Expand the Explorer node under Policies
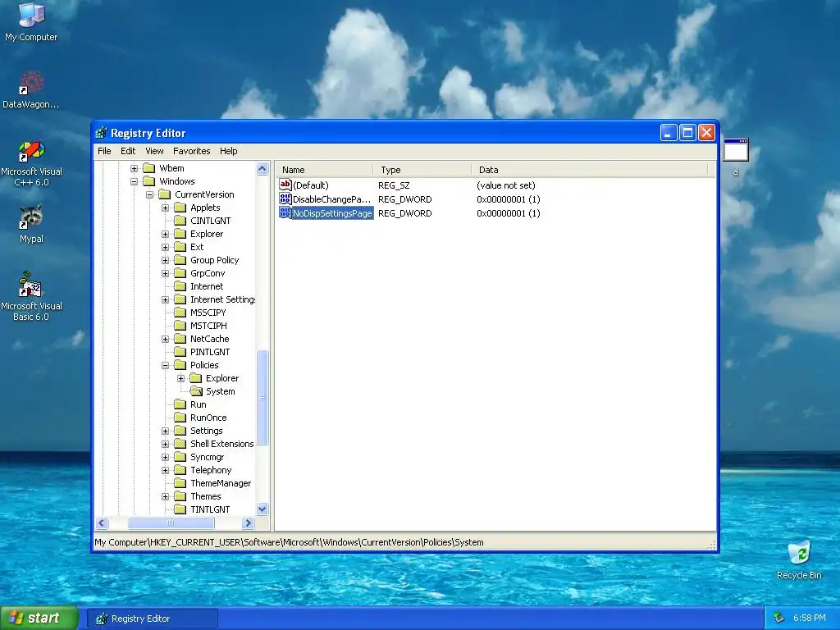The height and width of the screenshot is (630, 840). 180,378
